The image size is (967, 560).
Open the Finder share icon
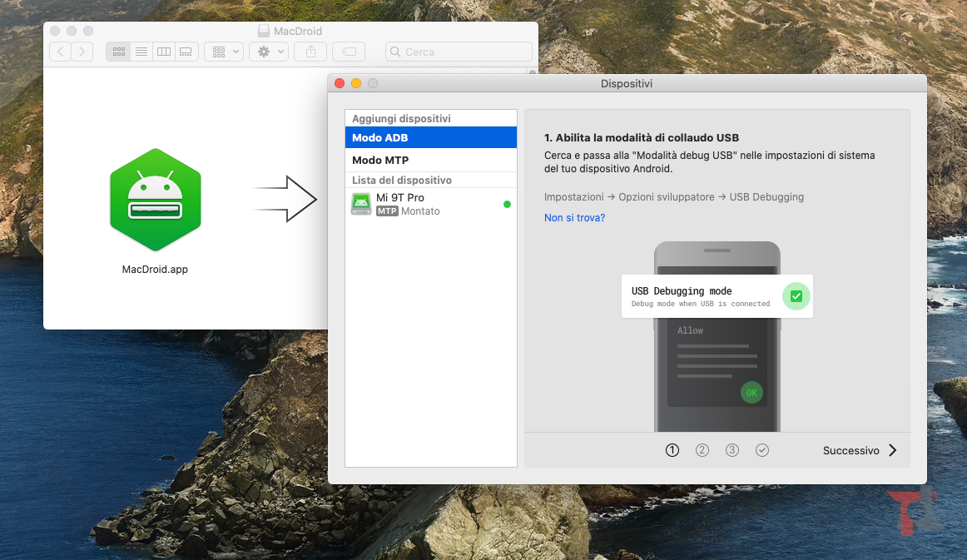309,51
